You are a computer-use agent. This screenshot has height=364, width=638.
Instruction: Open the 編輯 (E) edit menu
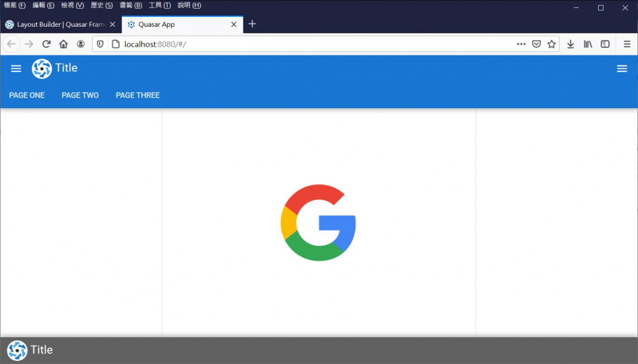pos(44,5)
